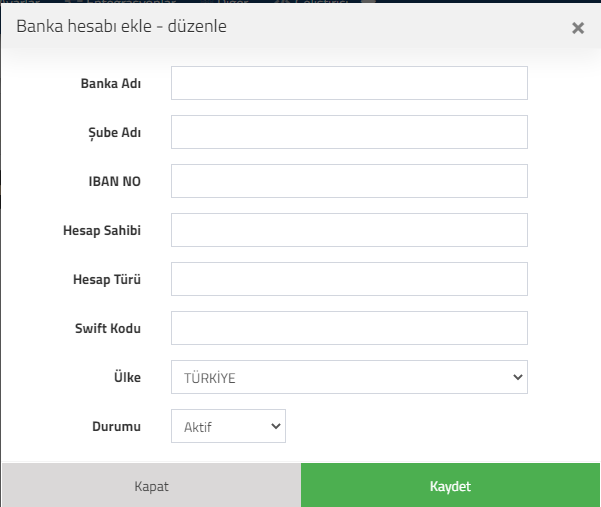This screenshot has width=601, height=507.
Task: Save the bank account with Kaydet
Action: [450, 486]
